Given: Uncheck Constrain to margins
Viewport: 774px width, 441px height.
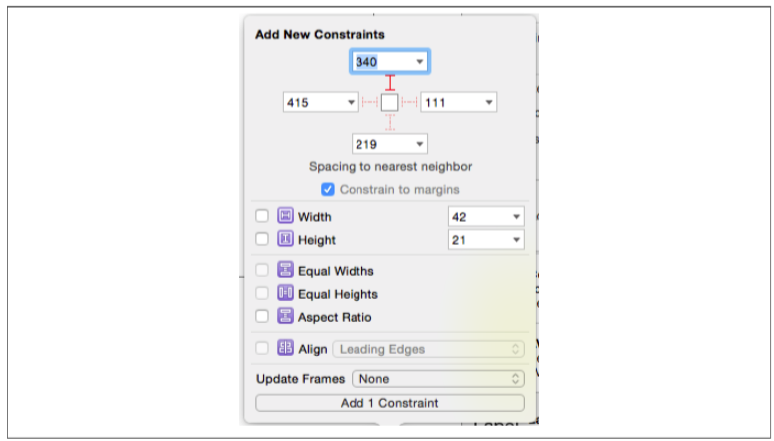Looking at the screenshot, I should pyautogui.click(x=328, y=190).
